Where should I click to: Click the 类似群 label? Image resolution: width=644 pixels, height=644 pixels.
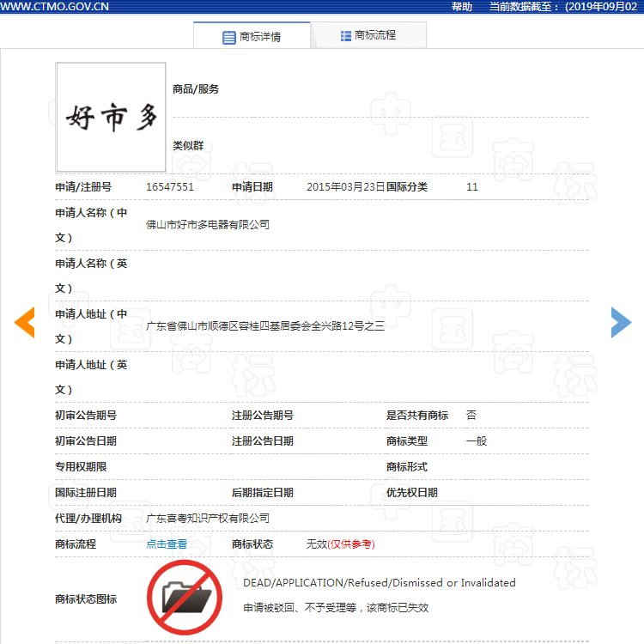point(188,146)
